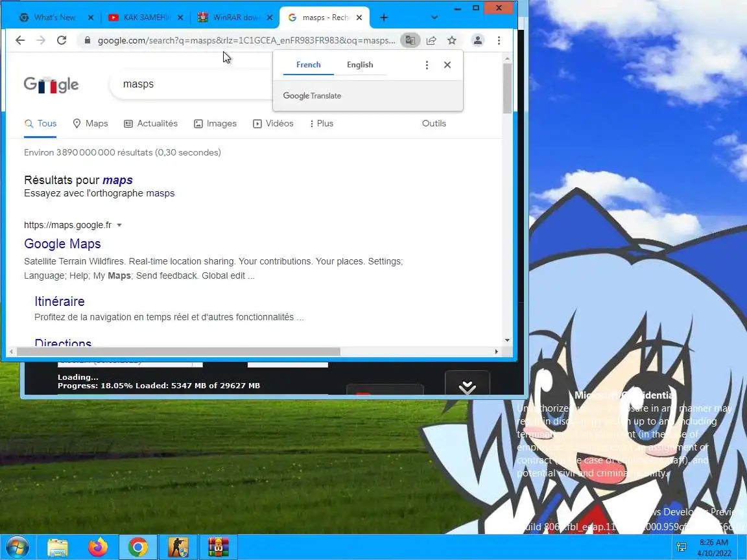This screenshot has height=560, width=747.
Task: Close the YouTube tab
Action: pyautogui.click(x=180, y=17)
